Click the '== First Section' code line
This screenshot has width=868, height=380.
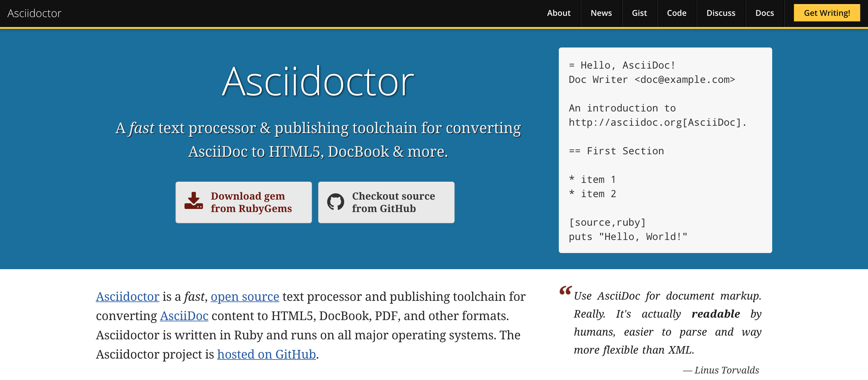click(616, 151)
